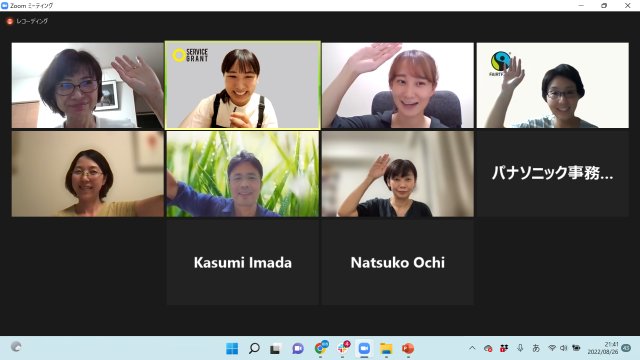Open the notification count badge

point(626,348)
